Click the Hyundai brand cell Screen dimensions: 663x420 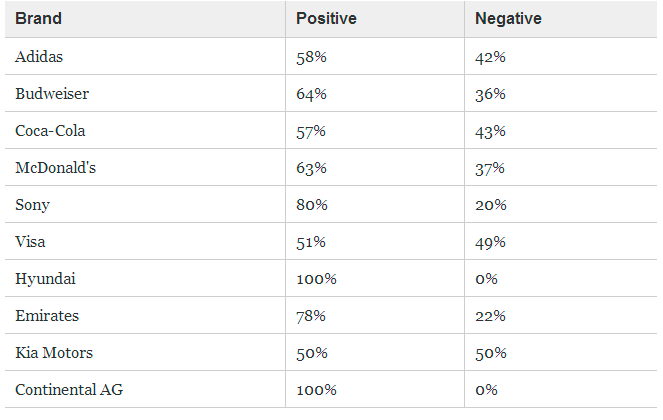pyautogui.click(x=45, y=278)
